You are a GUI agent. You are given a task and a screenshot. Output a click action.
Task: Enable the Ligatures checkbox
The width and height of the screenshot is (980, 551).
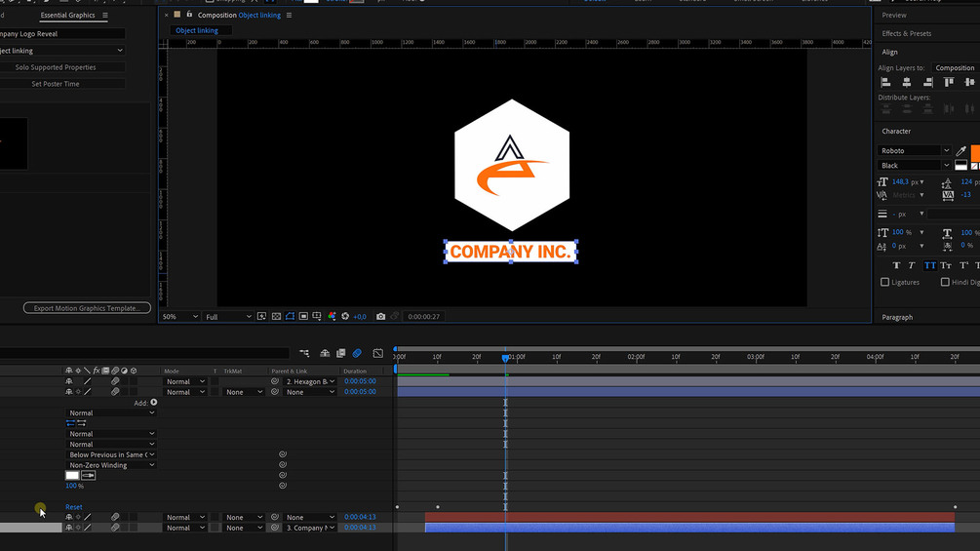tap(885, 283)
